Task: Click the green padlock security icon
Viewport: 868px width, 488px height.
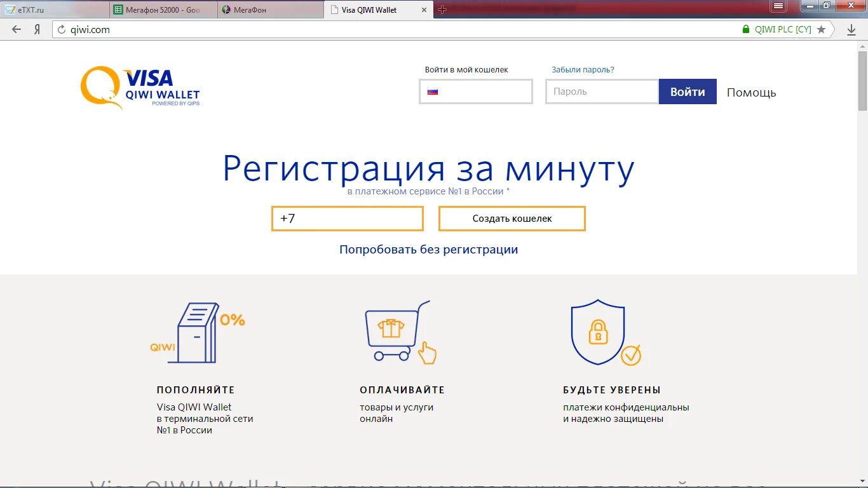Action: click(x=746, y=29)
